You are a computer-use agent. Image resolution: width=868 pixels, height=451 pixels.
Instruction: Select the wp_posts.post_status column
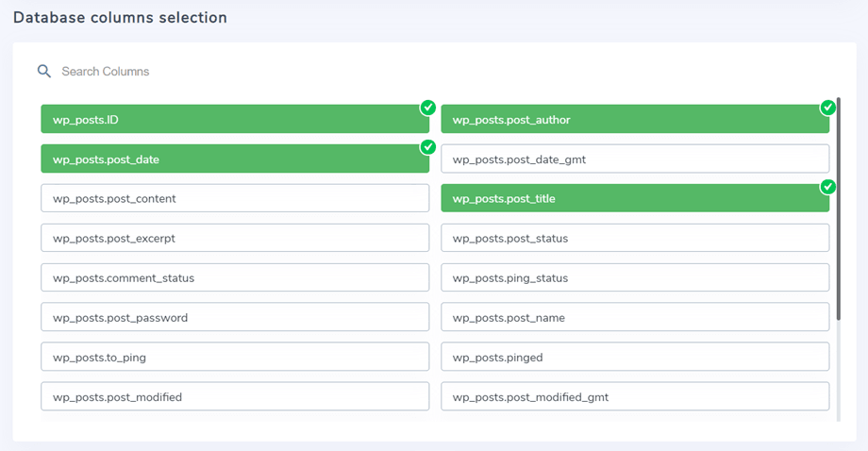[x=635, y=238]
